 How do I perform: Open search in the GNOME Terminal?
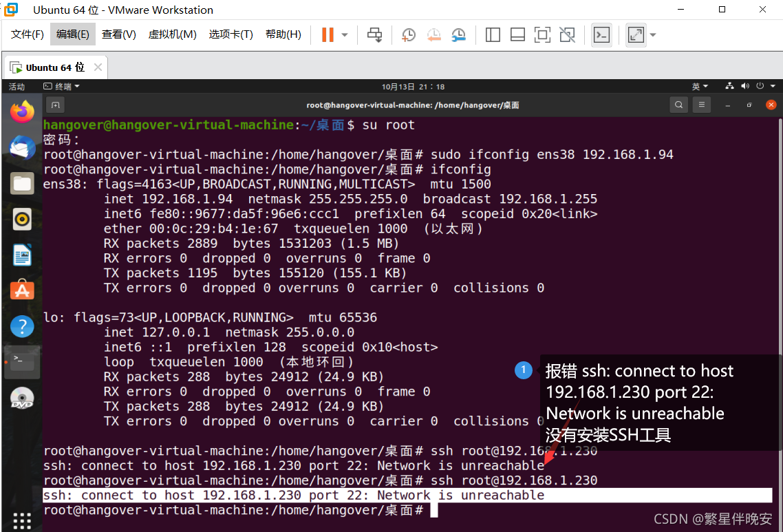click(x=678, y=104)
